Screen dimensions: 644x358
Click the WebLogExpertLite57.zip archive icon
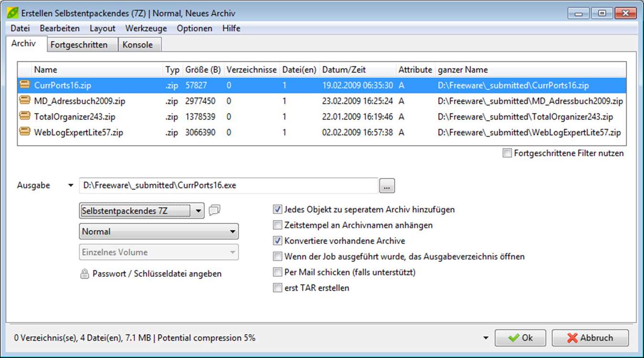pos(24,132)
